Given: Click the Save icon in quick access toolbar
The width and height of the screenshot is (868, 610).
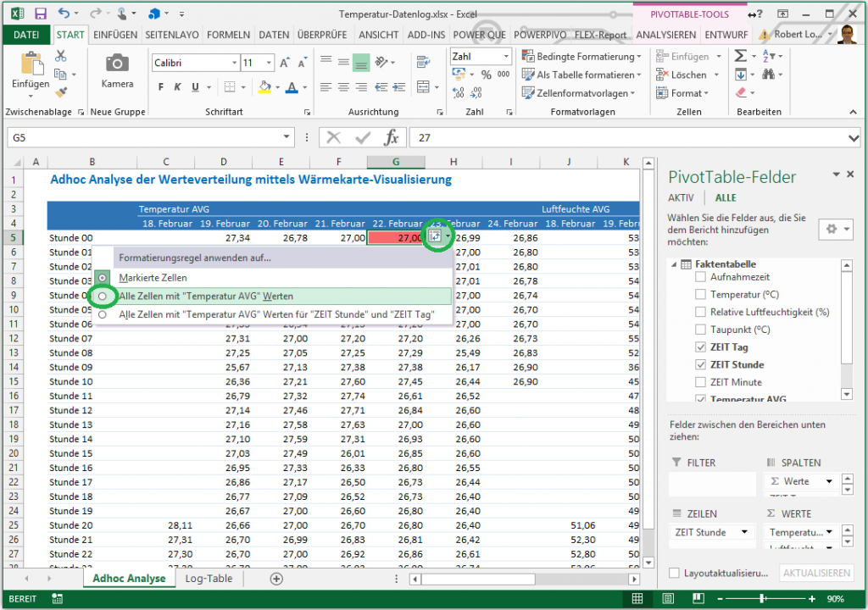Looking at the screenshot, I should tap(40, 14).
